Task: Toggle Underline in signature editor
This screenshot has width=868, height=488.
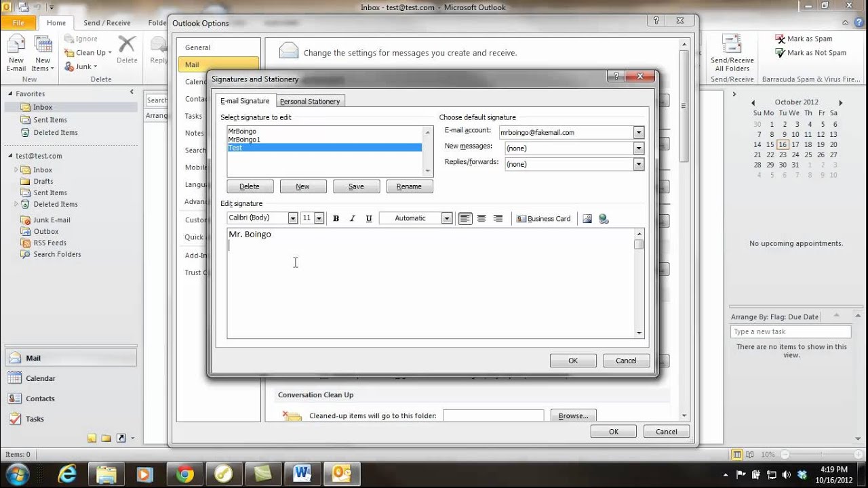Action: (369, 218)
